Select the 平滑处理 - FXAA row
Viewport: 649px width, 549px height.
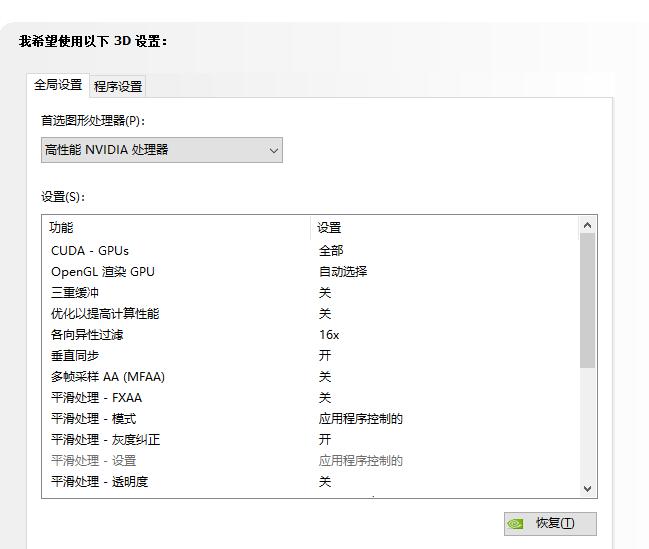[x=97, y=397]
